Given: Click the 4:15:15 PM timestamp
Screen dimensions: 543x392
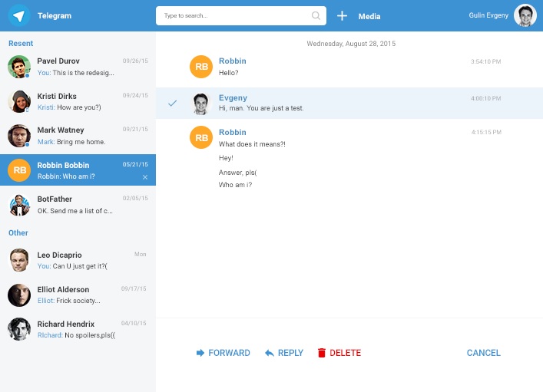Looking at the screenshot, I should point(486,132).
